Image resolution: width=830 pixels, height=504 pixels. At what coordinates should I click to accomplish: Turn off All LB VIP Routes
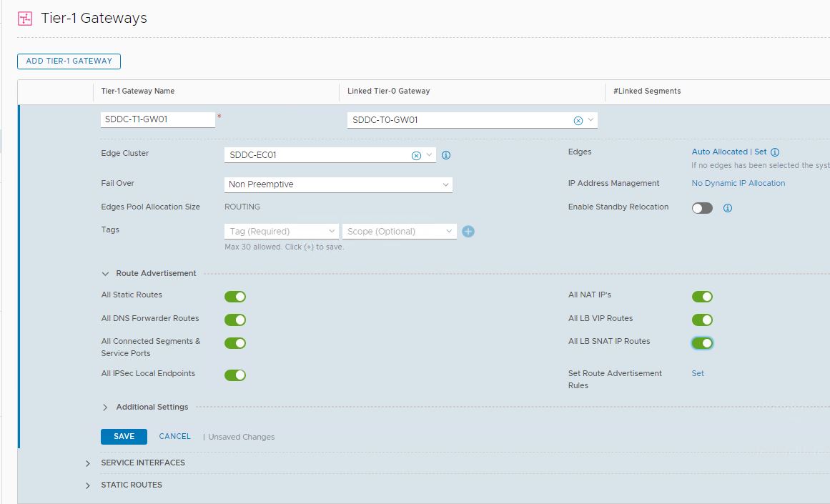(702, 320)
